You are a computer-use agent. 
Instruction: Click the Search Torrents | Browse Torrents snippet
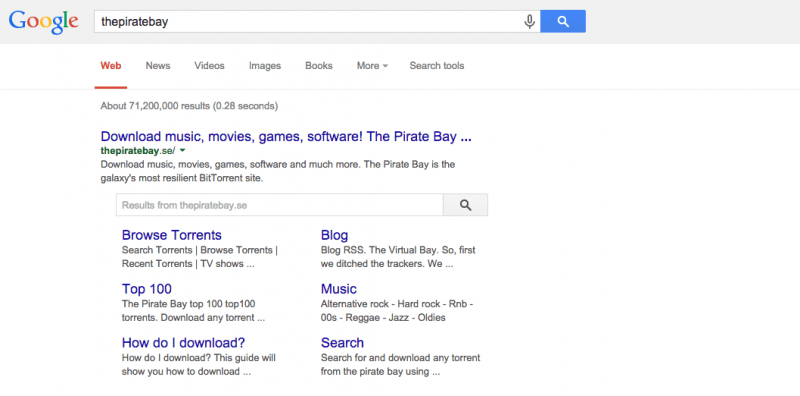[199, 257]
